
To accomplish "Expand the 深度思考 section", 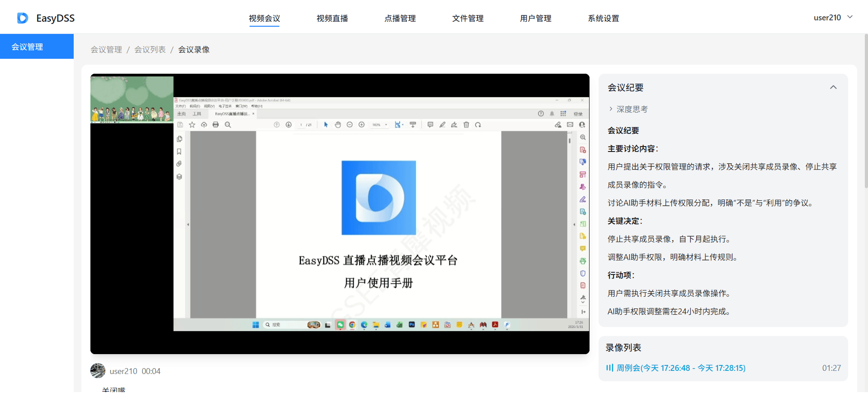I will point(628,109).
